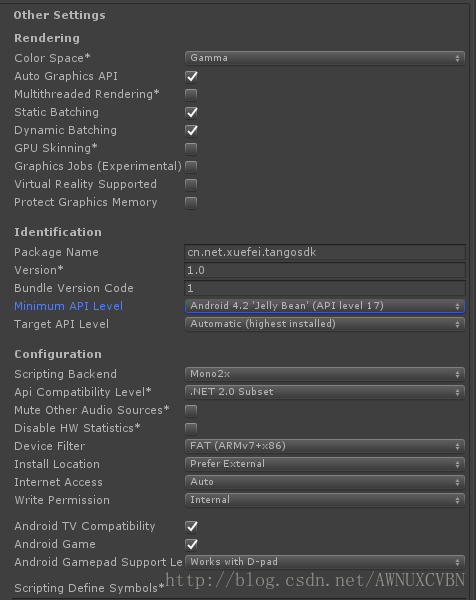Toggle the Dynamic Batching checkbox

tap(191, 130)
